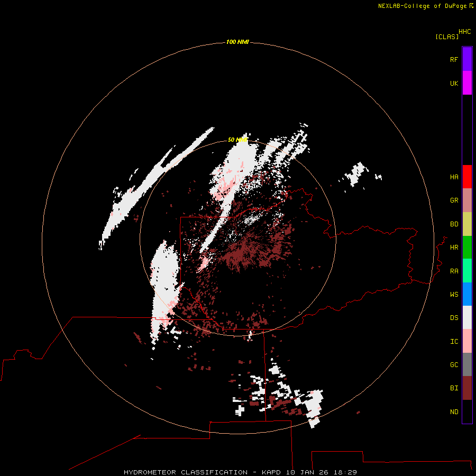Click the RA aqua legend swatch
The width and height of the screenshot is (476, 476).
[x=467, y=271]
